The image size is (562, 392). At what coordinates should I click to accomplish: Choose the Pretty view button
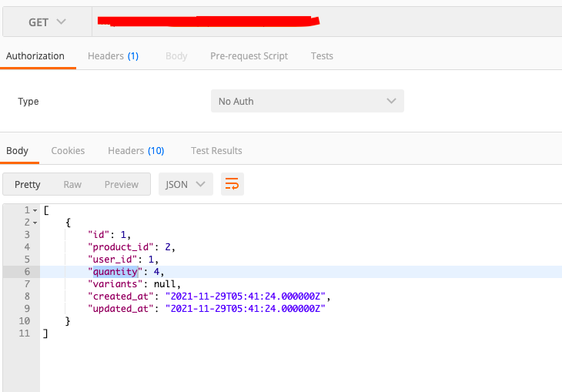(27, 184)
